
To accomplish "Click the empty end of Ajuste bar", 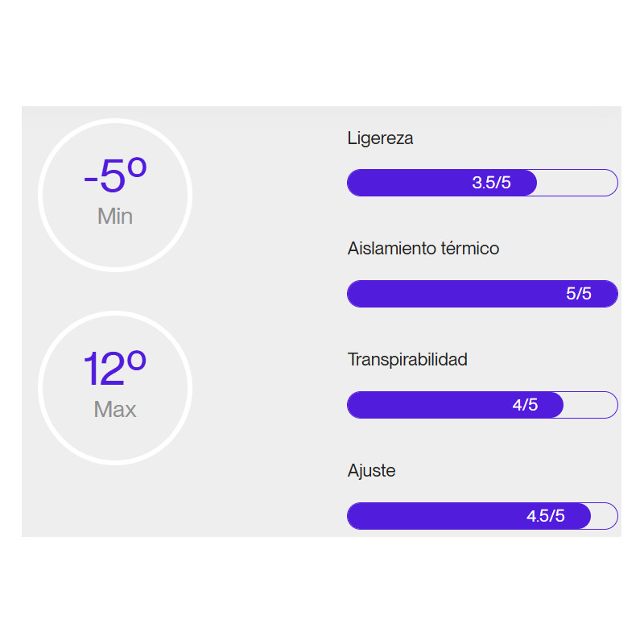I will coord(605,516).
